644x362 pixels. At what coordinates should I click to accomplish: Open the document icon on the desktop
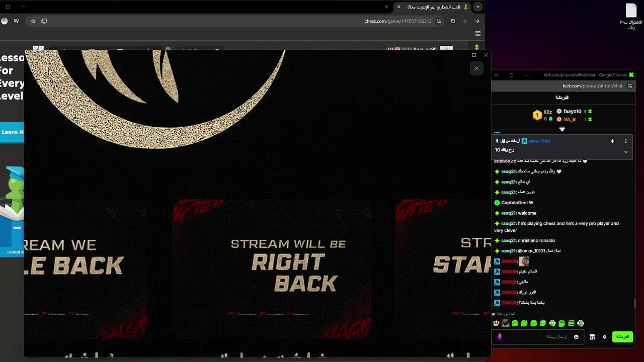(x=631, y=11)
